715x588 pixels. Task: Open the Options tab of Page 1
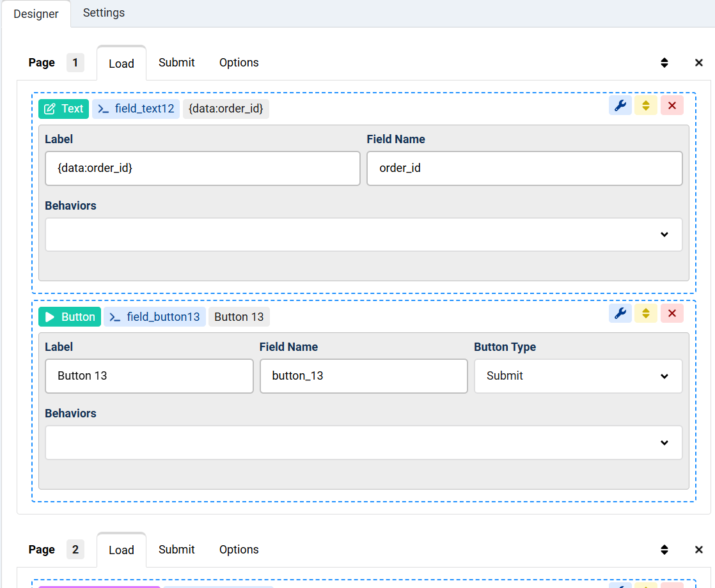(239, 63)
